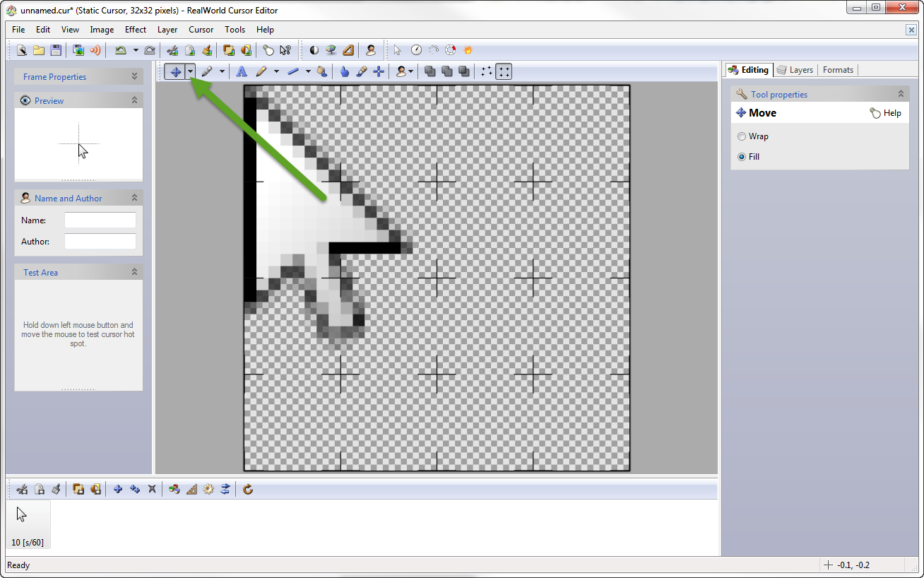Select the yellow Pencil drawing tool

[261, 71]
